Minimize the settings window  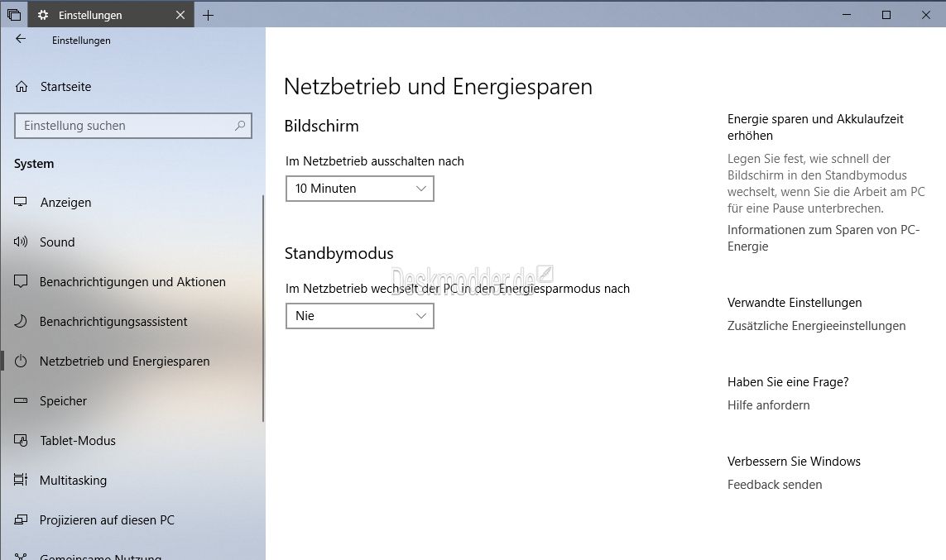click(847, 15)
